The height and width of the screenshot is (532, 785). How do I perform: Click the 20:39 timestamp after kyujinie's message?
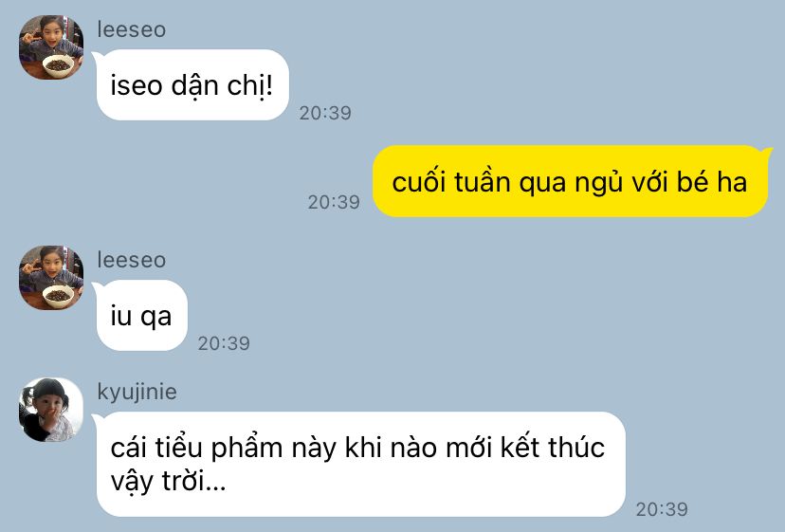(x=662, y=509)
